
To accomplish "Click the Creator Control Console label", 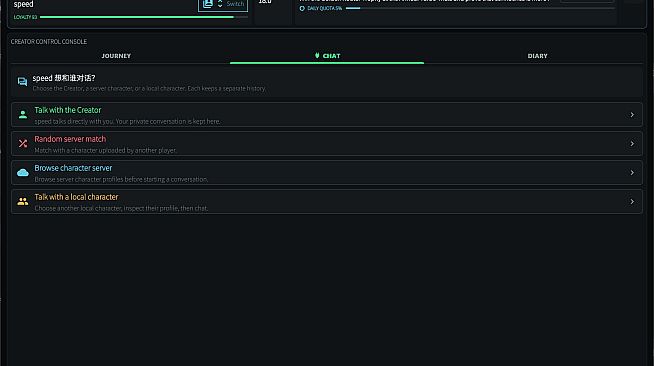I will [x=49, y=42].
